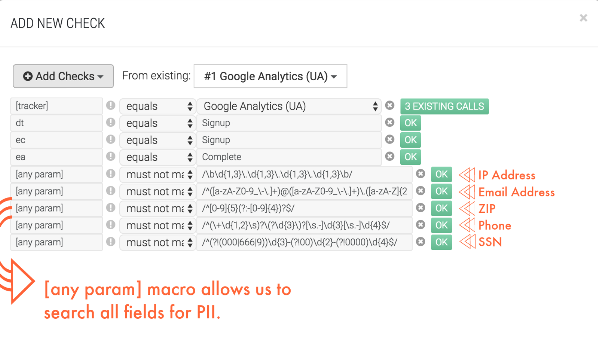Delete the IP Address regex check

[x=420, y=174]
